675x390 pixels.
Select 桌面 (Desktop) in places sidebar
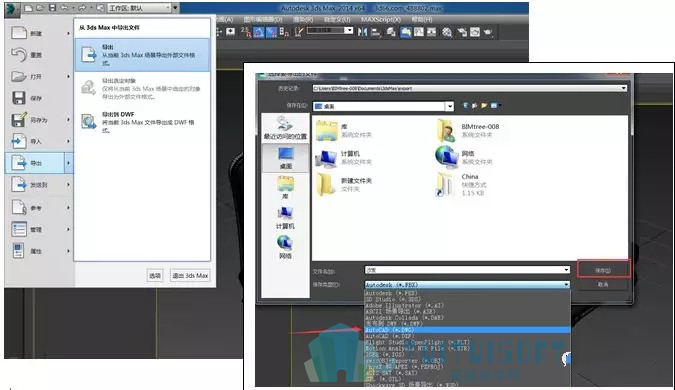285,158
